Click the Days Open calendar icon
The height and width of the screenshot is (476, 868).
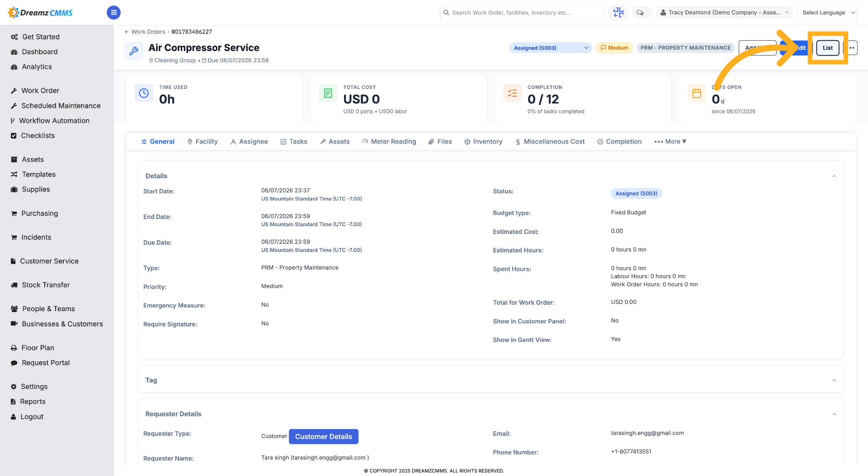click(697, 93)
